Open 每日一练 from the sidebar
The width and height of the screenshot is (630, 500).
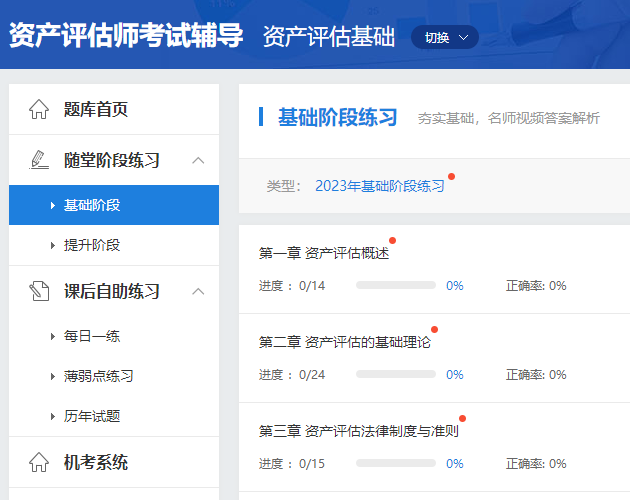[x=92, y=336]
